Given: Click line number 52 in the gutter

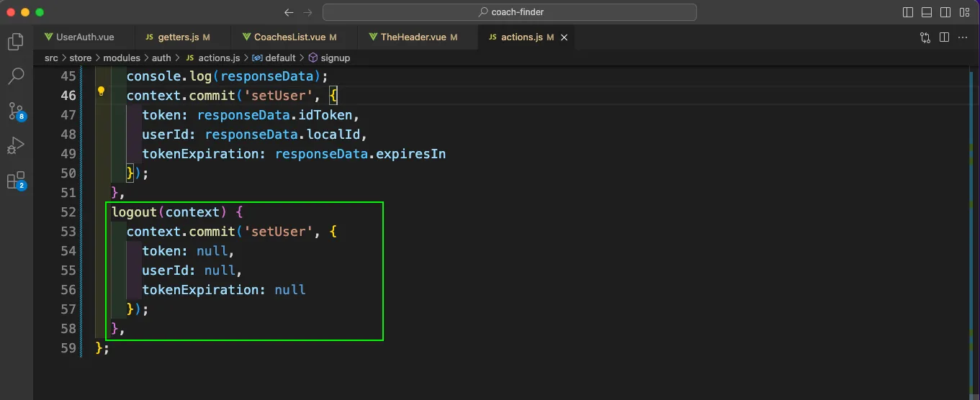Looking at the screenshot, I should [x=68, y=212].
